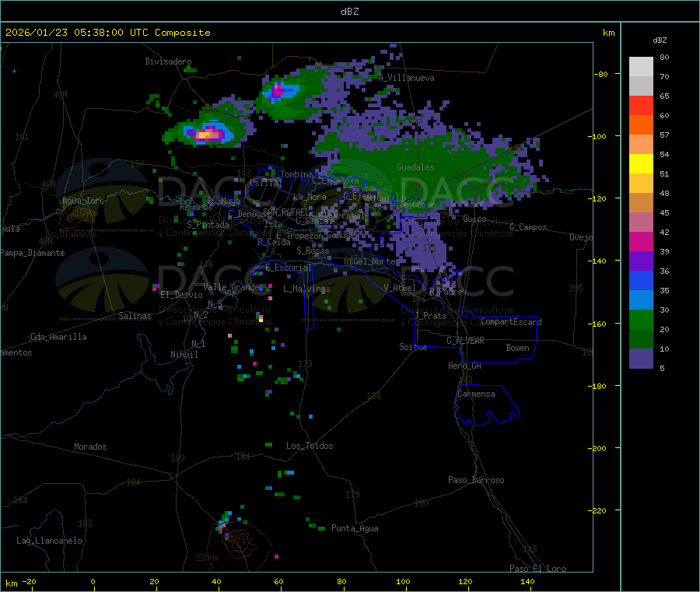Click the magenta 39-42 dBZ legend swatch
This screenshot has height=592, width=700.
[x=641, y=241]
